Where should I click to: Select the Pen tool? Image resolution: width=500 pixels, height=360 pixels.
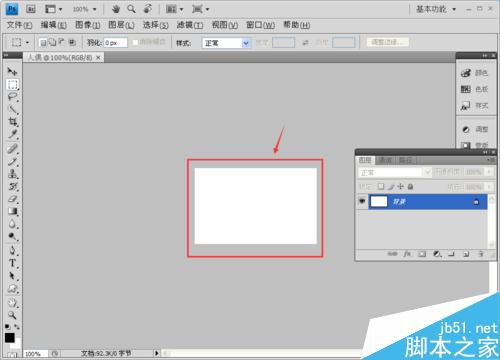(12, 251)
